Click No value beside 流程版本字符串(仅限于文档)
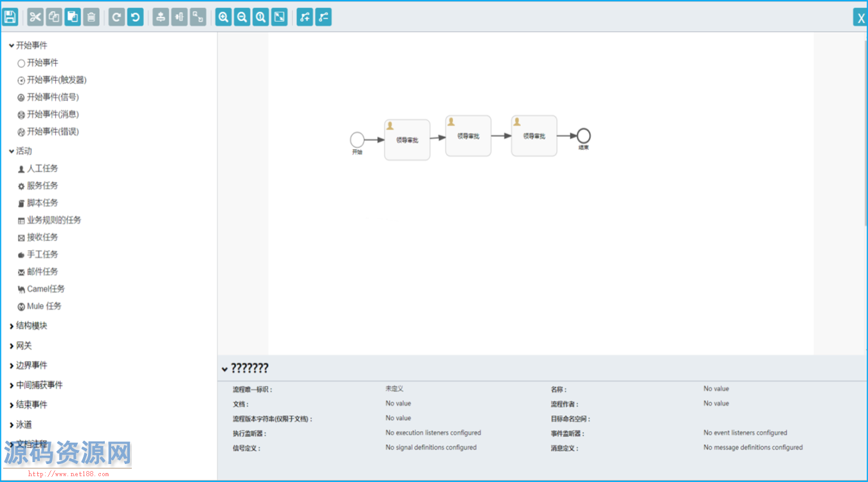This screenshot has height=482, width=868. click(x=398, y=418)
